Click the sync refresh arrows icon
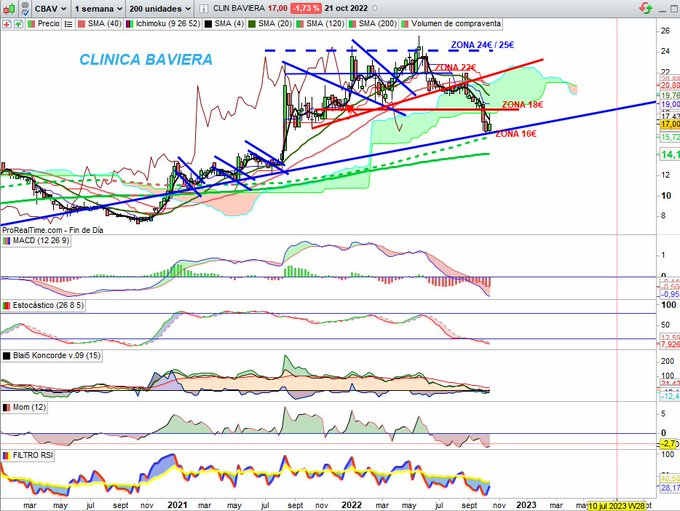The height and width of the screenshot is (511, 680). tap(646, 8)
